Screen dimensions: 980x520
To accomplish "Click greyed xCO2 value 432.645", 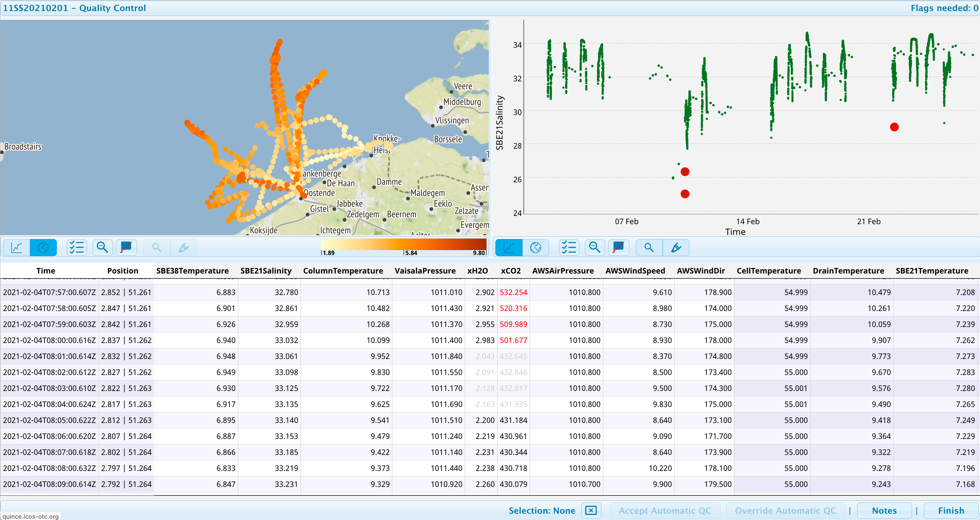I will [x=513, y=356].
